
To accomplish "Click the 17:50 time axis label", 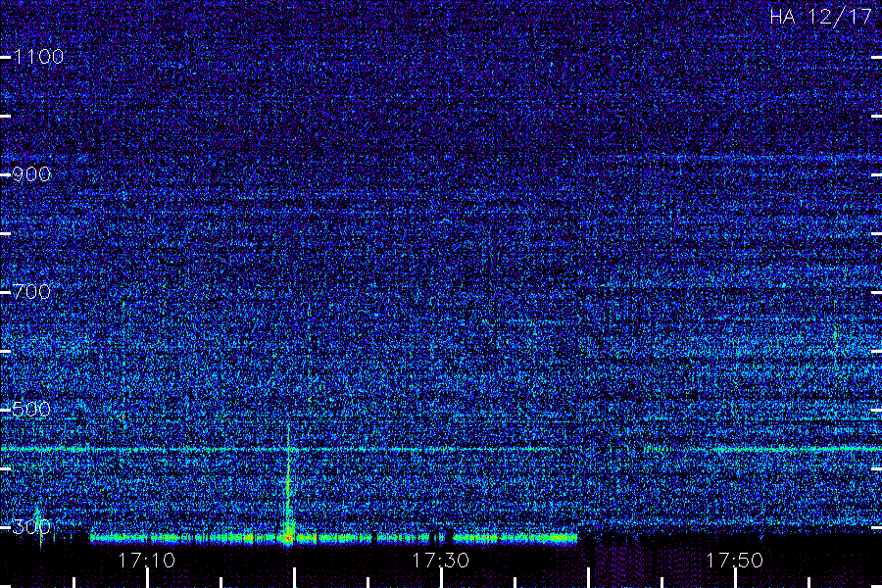I will [735, 561].
